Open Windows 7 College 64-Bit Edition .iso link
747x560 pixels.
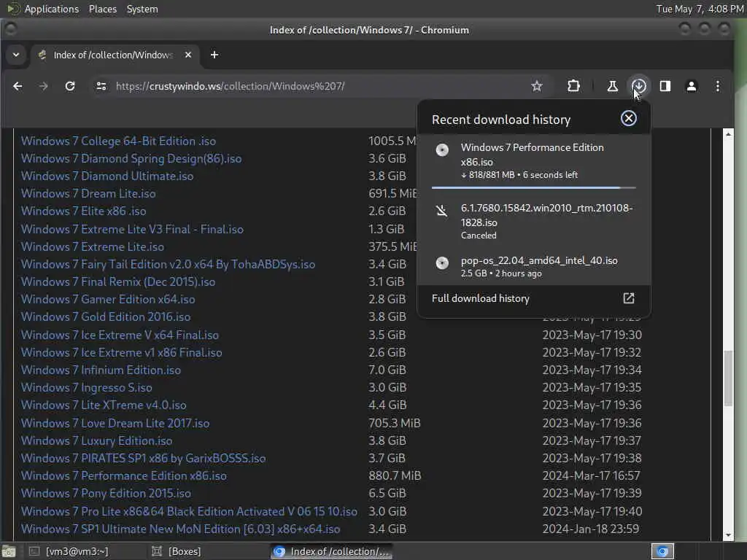coord(118,141)
